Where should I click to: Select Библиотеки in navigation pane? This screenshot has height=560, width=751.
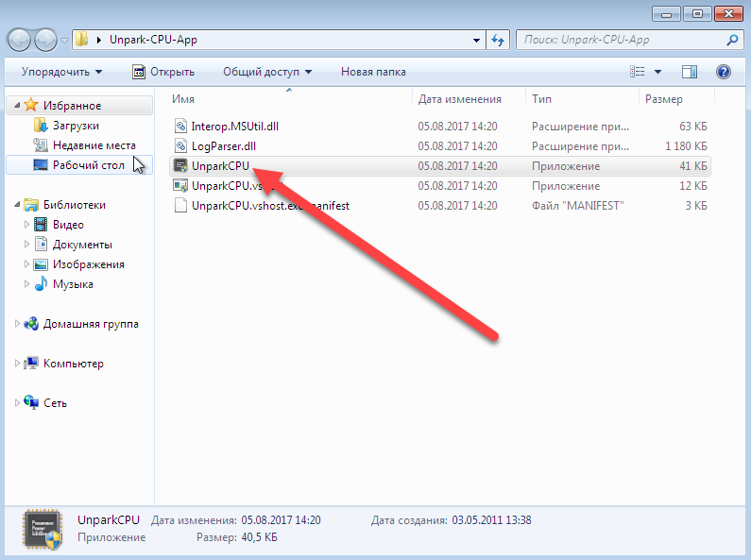pyautogui.click(x=75, y=205)
